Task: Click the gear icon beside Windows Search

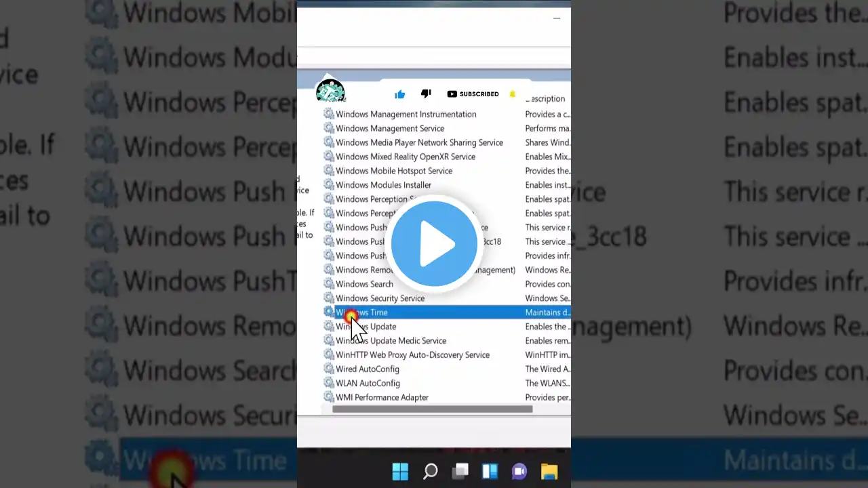Action: 329,284
